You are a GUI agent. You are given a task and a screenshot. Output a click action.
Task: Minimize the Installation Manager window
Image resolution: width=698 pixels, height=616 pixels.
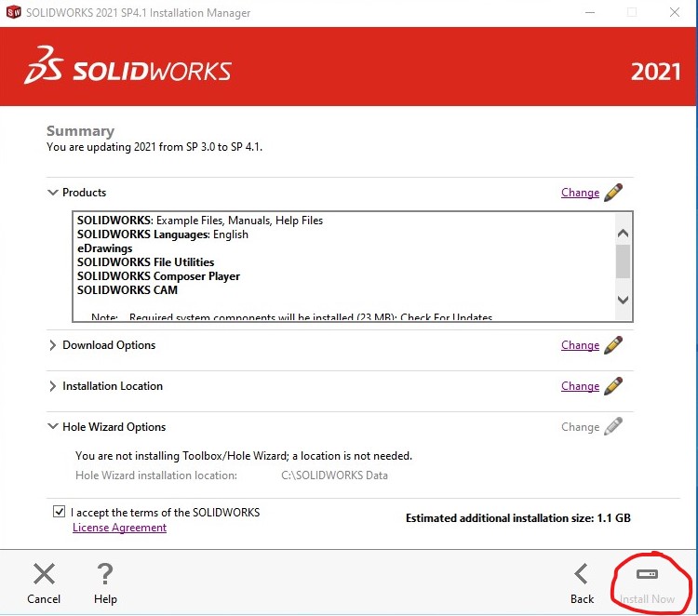(x=590, y=12)
